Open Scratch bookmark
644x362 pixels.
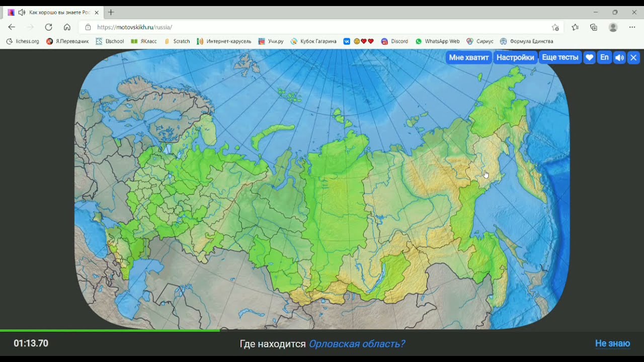coord(177,41)
